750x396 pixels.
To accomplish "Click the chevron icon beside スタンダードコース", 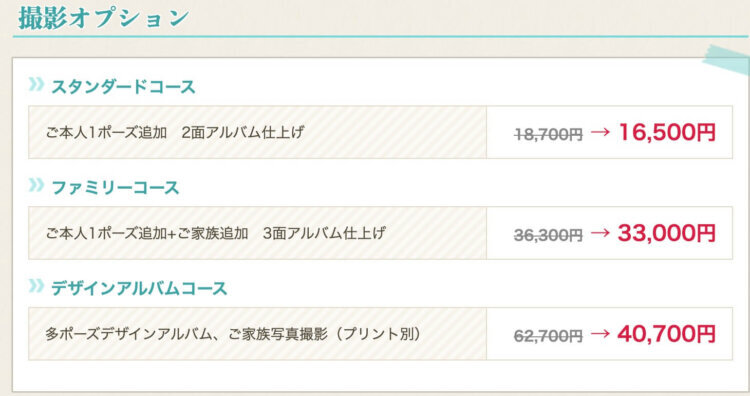I will [36, 84].
